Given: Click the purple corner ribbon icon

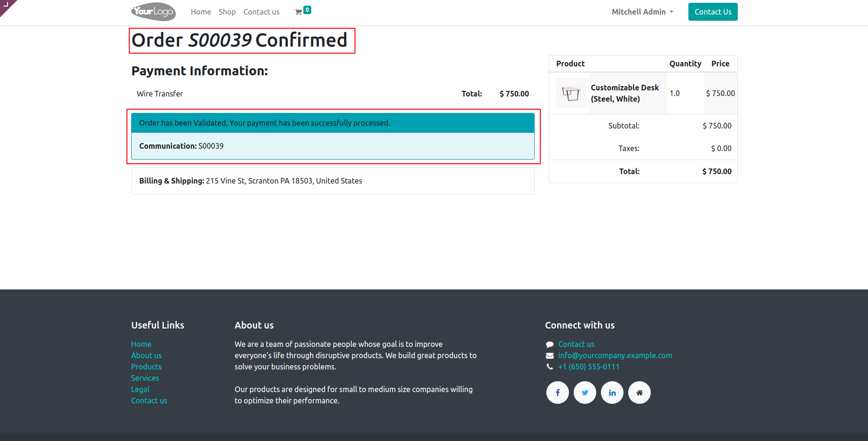Looking at the screenshot, I should pos(7,5).
